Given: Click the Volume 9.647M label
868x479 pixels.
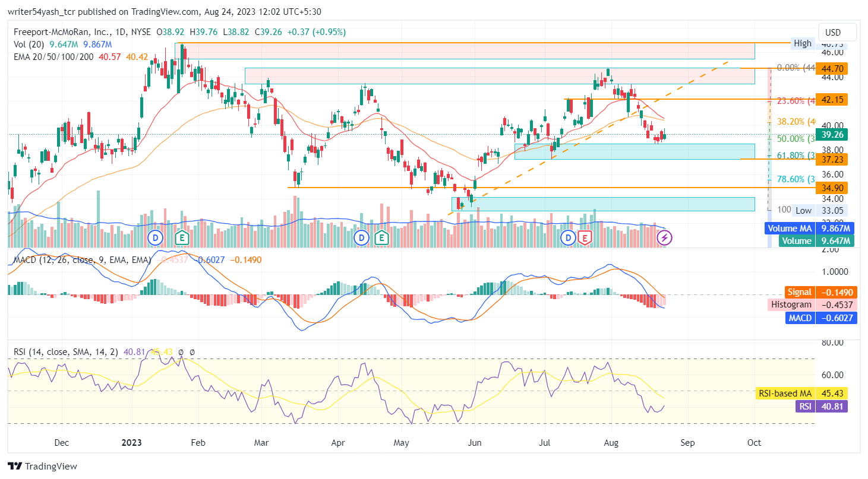Looking at the screenshot, I should [x=817, y=240].
